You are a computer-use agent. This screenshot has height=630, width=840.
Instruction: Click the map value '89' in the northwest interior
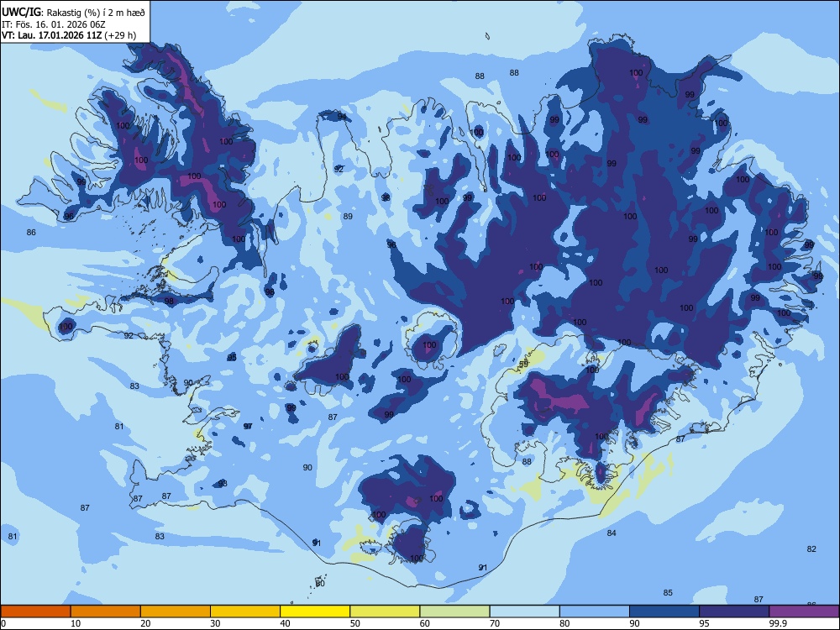click(x=349, y=217)
